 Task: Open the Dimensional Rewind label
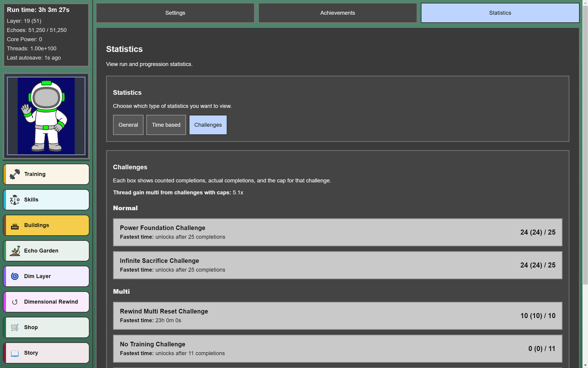pos(51,302)
